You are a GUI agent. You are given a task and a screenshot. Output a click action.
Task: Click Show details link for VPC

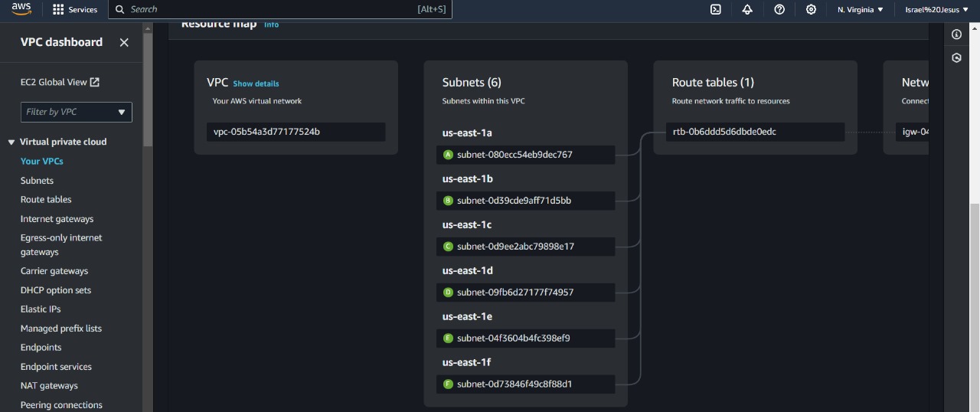coord(256,83)
